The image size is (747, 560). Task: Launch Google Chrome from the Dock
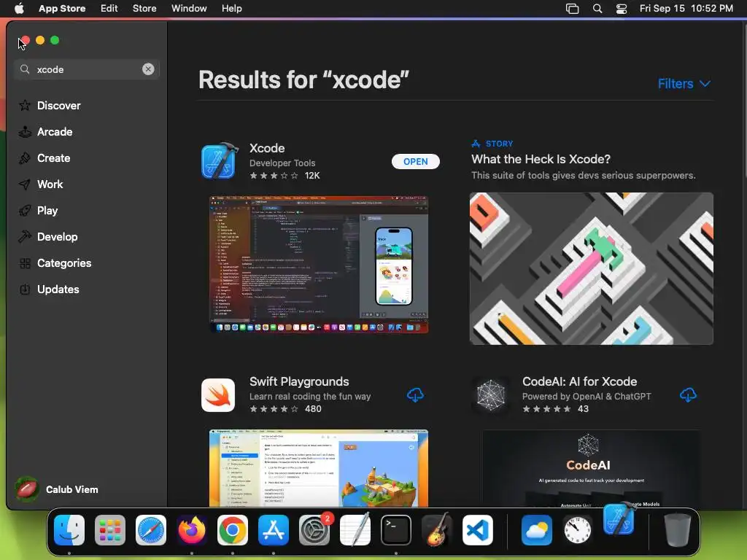[x=233, y=530]
